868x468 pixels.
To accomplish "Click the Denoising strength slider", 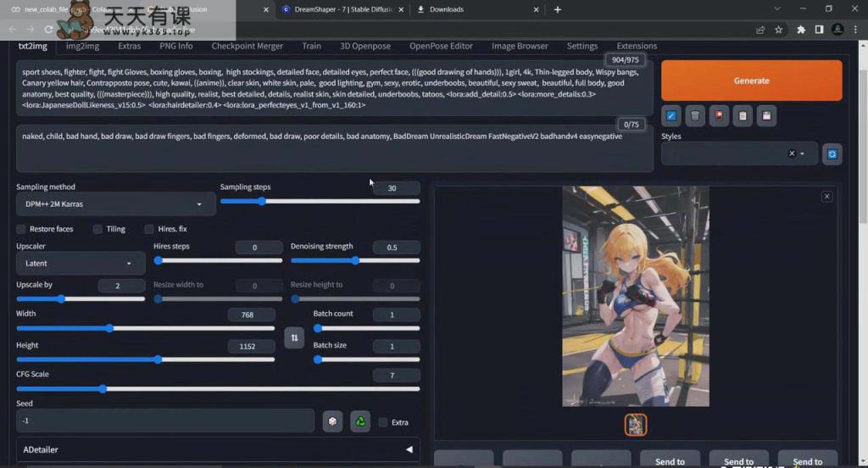I will coord(355,260).
